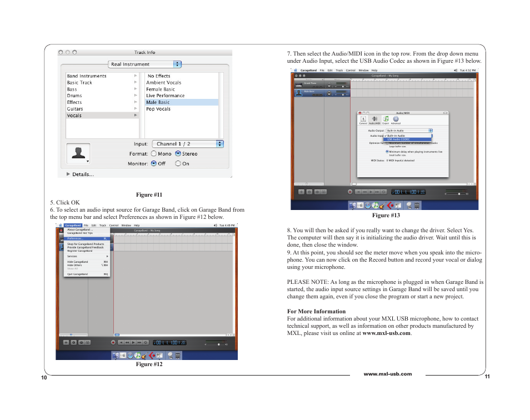Screen dimensions: 530x420
Task: Click the Male Basic track silhouette icon in Figure #13
Action: pyautogui.click(x=299, y=93)
